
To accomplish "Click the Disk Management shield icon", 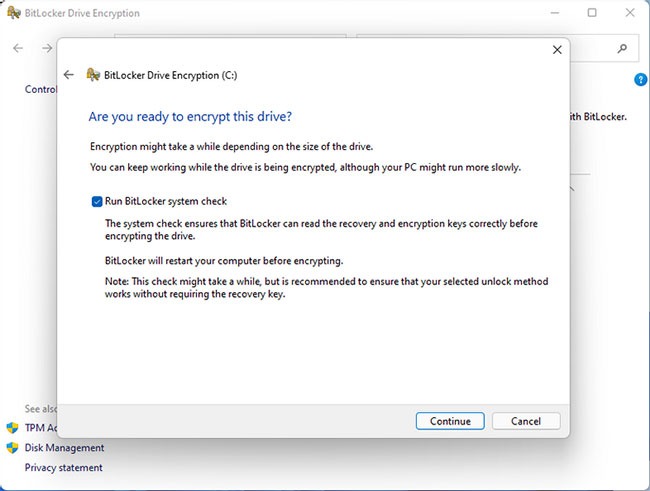I will (x=12, y=447).
